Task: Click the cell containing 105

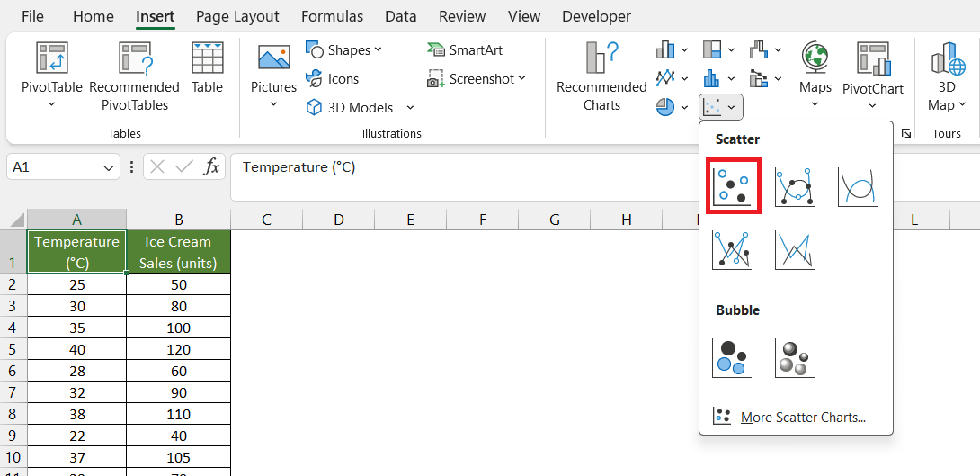Action: 179,459
